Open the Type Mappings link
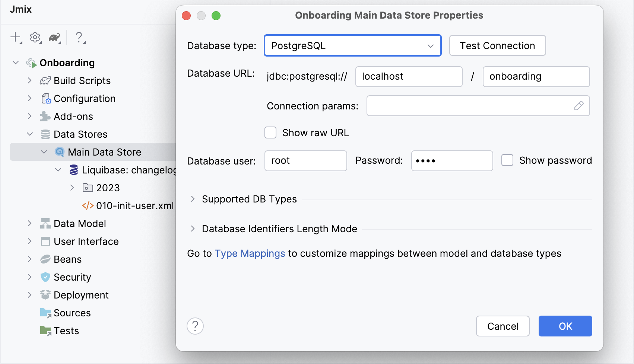 pyautogui.click(x=250, y=253)
